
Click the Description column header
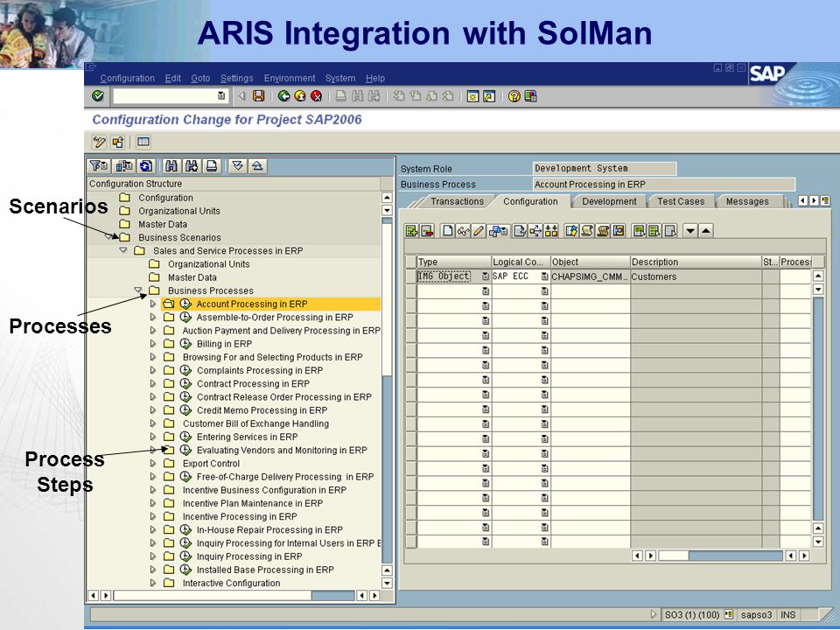(x=696, y=262)
